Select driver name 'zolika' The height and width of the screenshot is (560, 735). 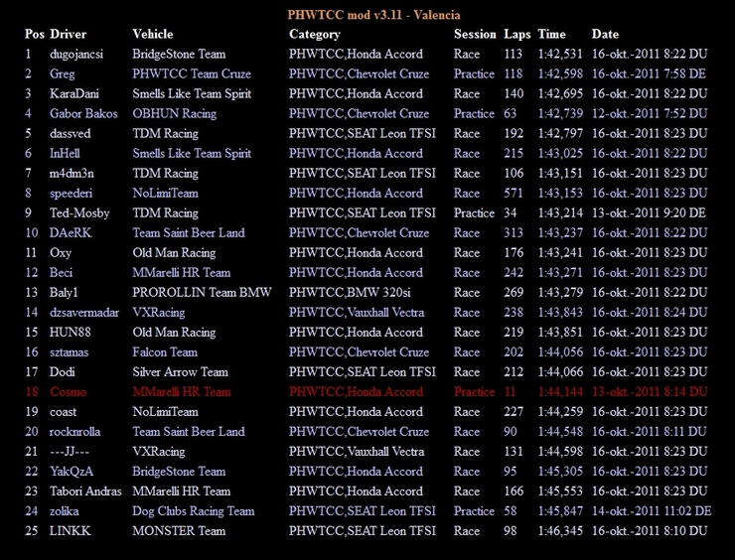click(64, 510)
